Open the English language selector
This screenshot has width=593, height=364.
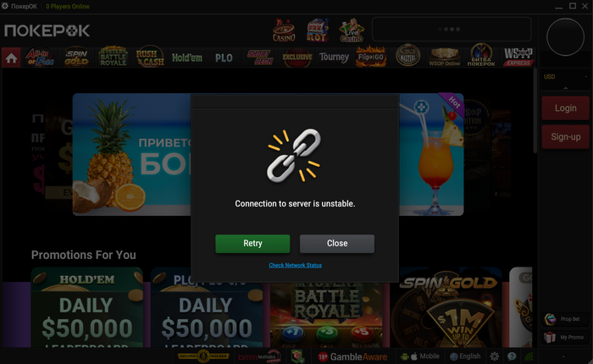tap(466, 356)
